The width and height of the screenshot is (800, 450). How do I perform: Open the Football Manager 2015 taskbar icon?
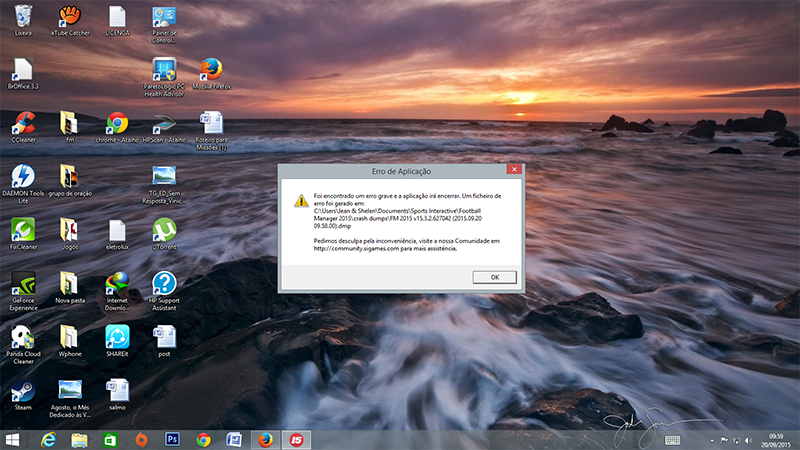click(296, 439)
